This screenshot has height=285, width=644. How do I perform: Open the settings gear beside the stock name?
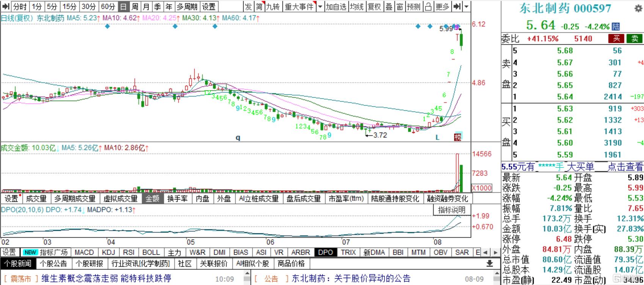point(638,9)
